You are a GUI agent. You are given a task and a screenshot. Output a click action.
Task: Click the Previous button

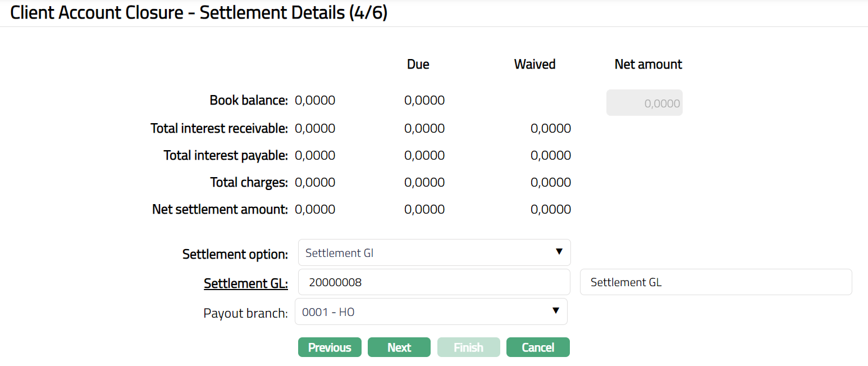tap(330, 347)
